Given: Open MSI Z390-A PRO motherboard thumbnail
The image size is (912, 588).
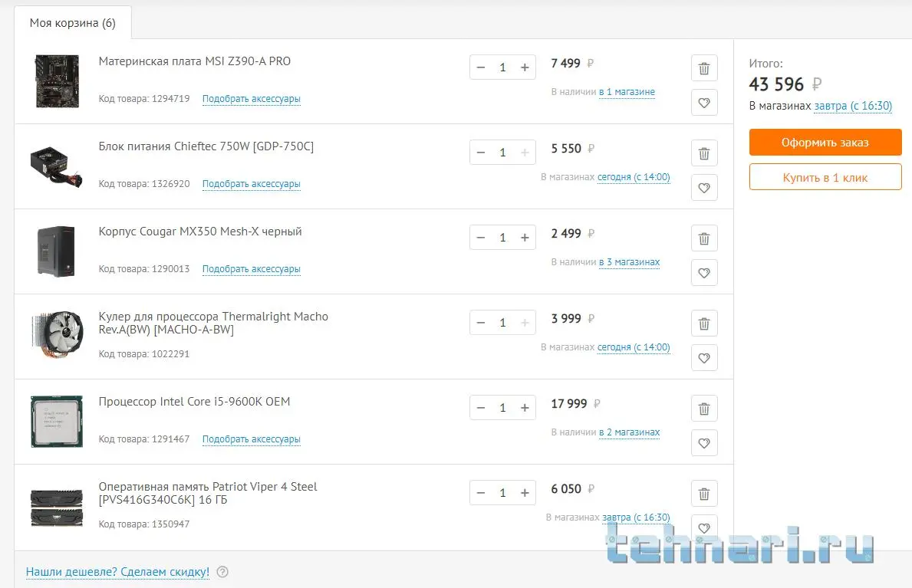Looking at the screenshot, I should click(x=57, y=81).
